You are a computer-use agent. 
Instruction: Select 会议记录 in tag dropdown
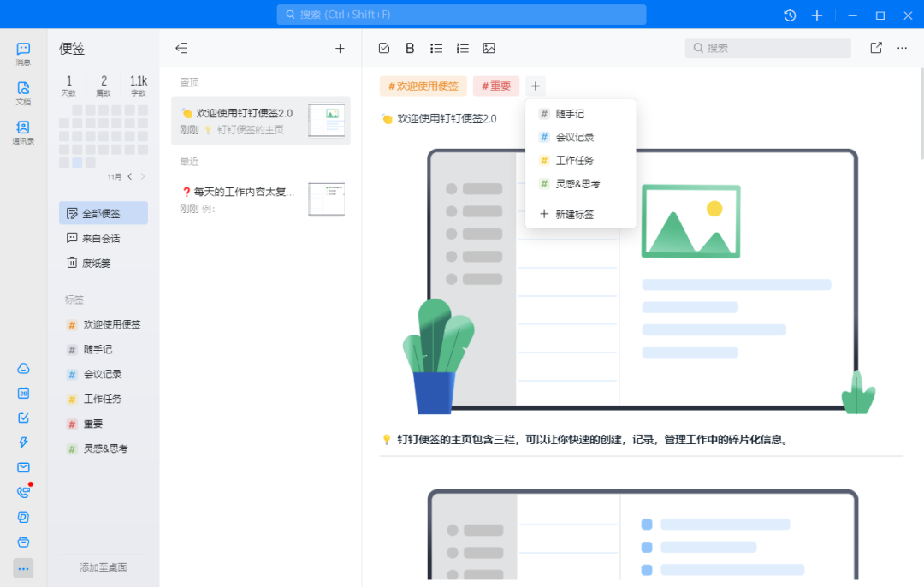[580, 137]
